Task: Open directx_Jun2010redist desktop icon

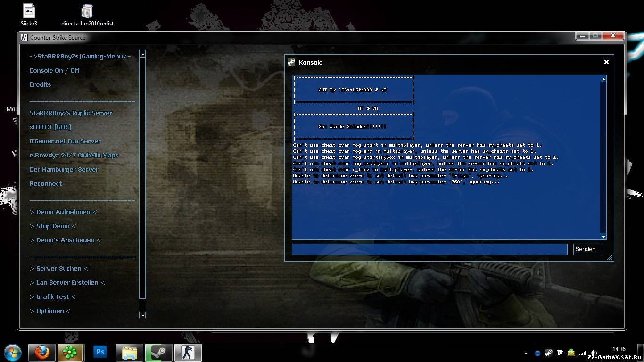Action: [87, 15]
